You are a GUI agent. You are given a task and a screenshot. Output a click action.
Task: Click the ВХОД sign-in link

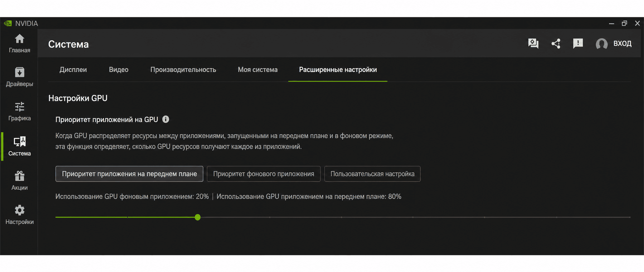pyautogui.click(x=622, y=43)
